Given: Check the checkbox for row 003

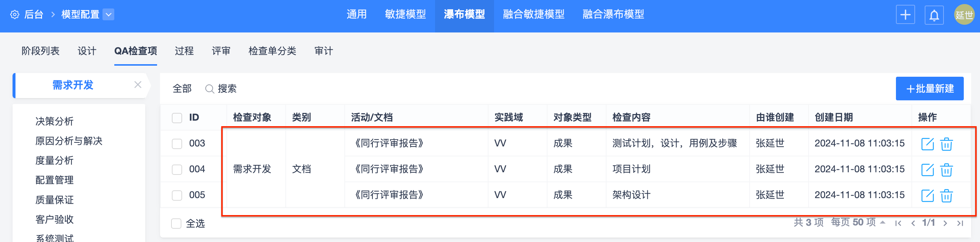Looking at the screenshot, I should click(x=177, y=144).
